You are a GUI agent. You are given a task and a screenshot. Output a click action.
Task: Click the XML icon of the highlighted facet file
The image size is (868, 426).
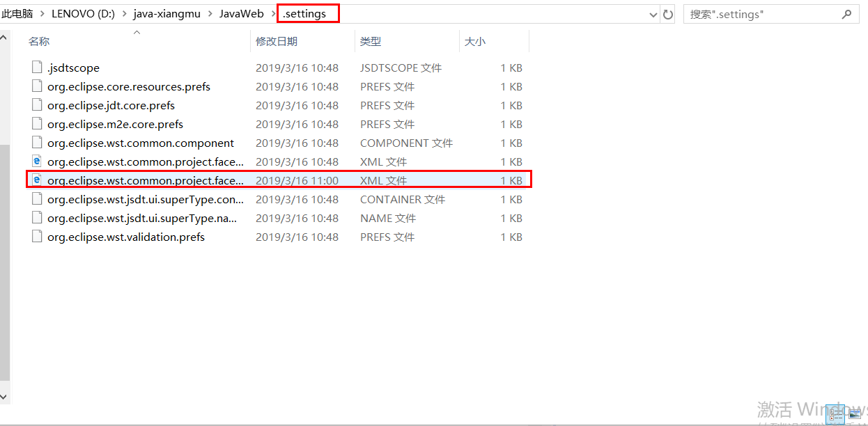click(x=36, y=179)
